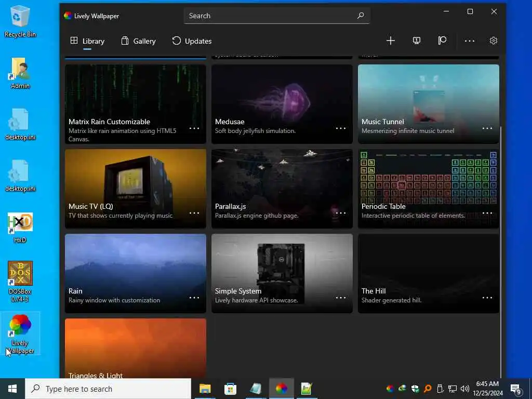Select the Periodic Table wallpaper
This screenshot has width=532, height=399.
click(429, 189)
